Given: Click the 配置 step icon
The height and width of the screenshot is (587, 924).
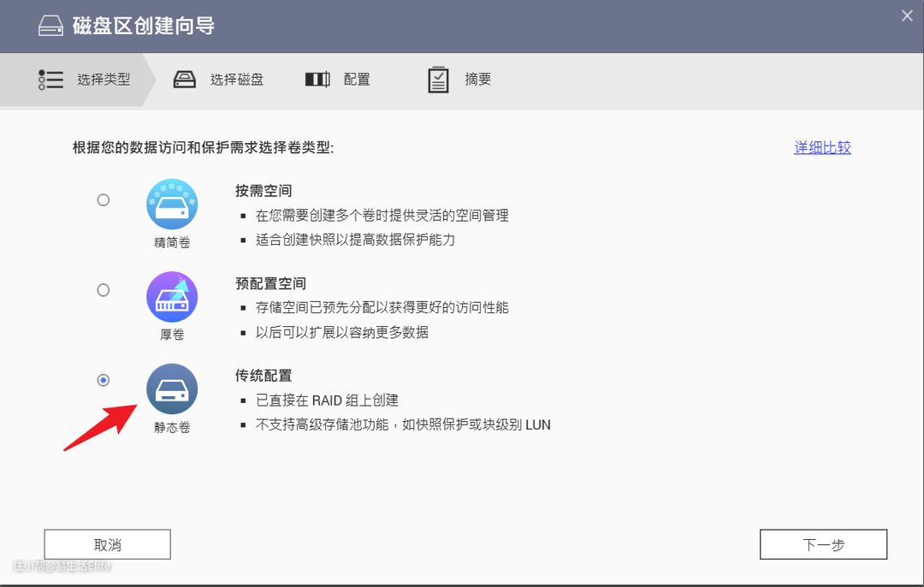Looking at the screenshot, I should click(x=317, y=80).
